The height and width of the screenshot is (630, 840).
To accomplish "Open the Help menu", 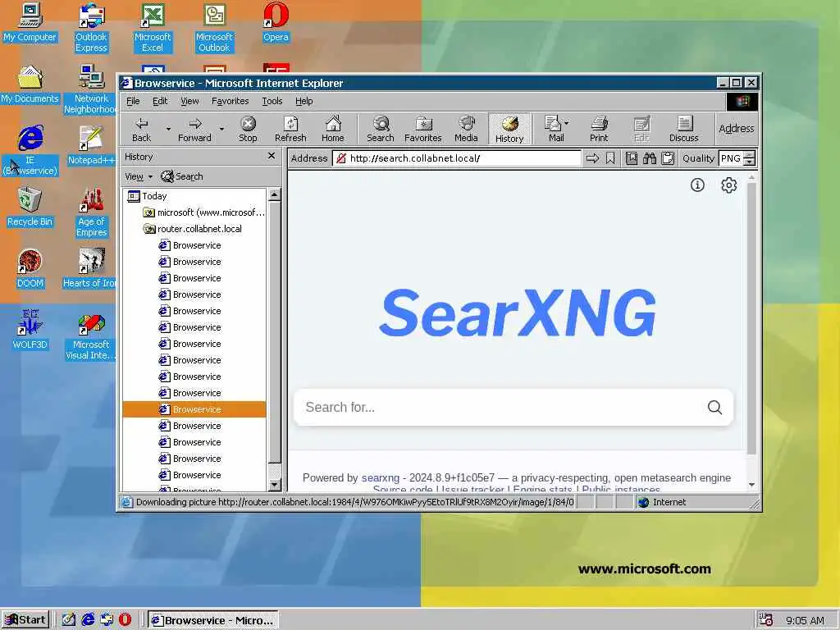I will pyautogui.click(x=304, y=101).
